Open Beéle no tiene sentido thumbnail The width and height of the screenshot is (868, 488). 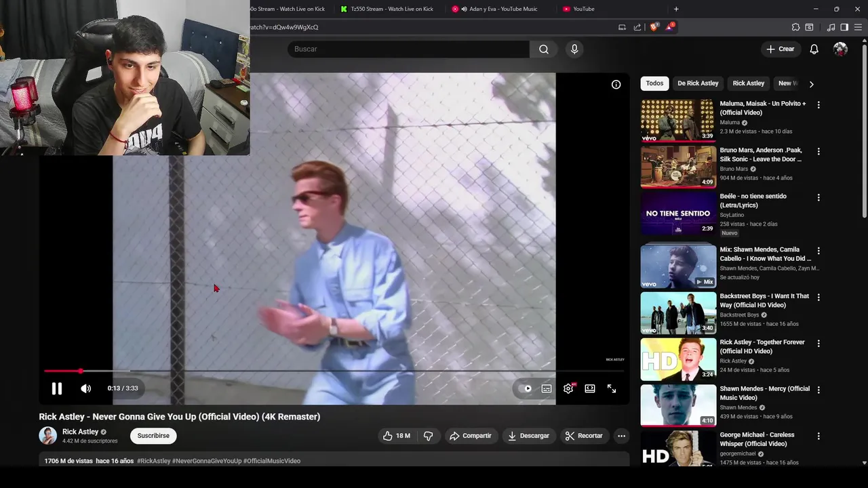click(x=678, y=213)
